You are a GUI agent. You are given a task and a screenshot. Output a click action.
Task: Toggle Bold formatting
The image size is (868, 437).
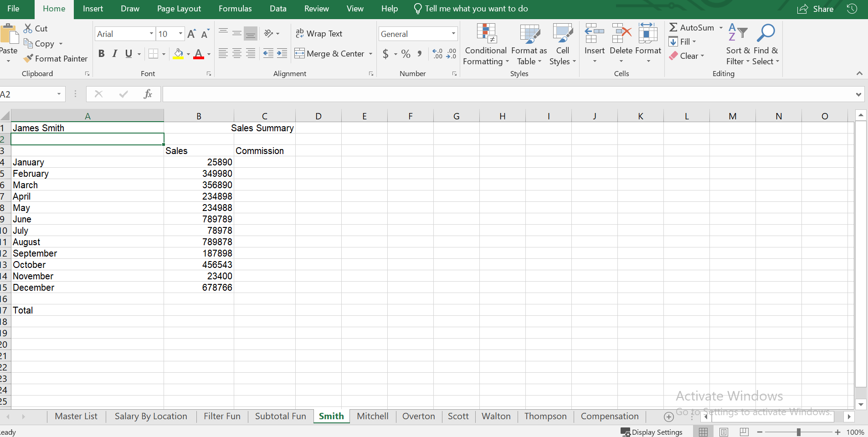click(101, 54)
